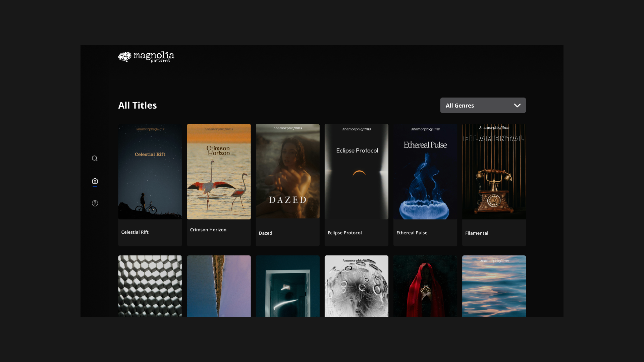Select the 'Celestial Rift' title label
Screen dimensions: 644x362
pos(135,232)
